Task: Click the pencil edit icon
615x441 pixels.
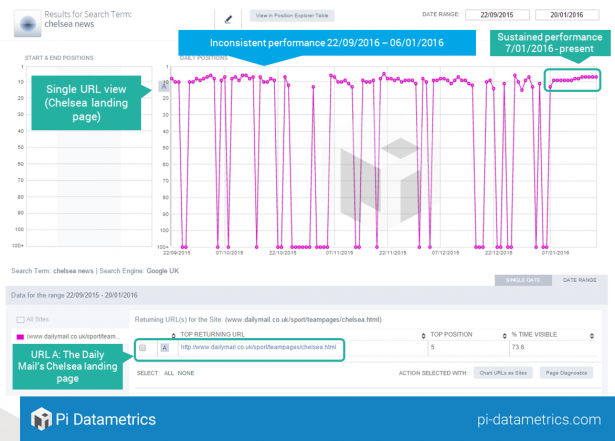Action: click(228, 19)
